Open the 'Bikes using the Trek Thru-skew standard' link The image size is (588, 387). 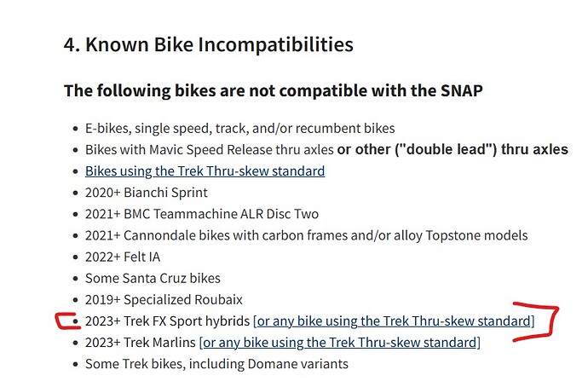[x=205, y=171]
